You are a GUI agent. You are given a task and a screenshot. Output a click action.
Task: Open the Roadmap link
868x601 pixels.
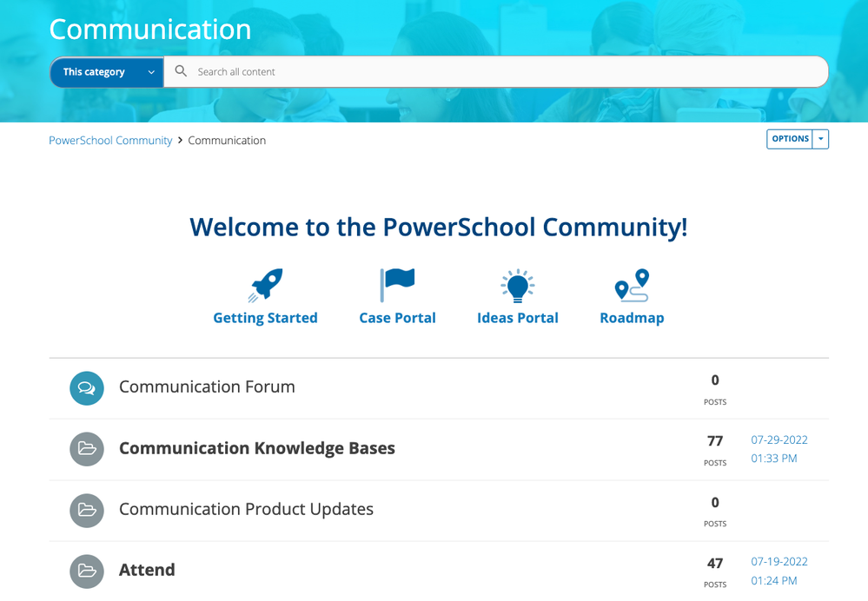click(632, 318)
